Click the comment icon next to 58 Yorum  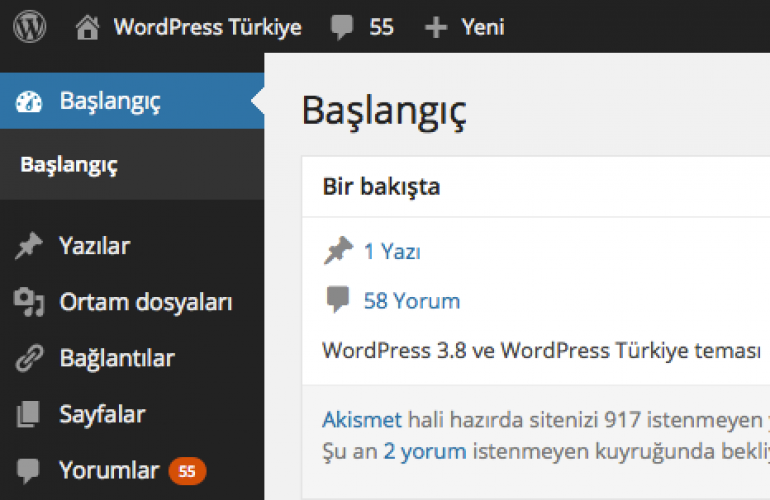(x=337, y=299)
